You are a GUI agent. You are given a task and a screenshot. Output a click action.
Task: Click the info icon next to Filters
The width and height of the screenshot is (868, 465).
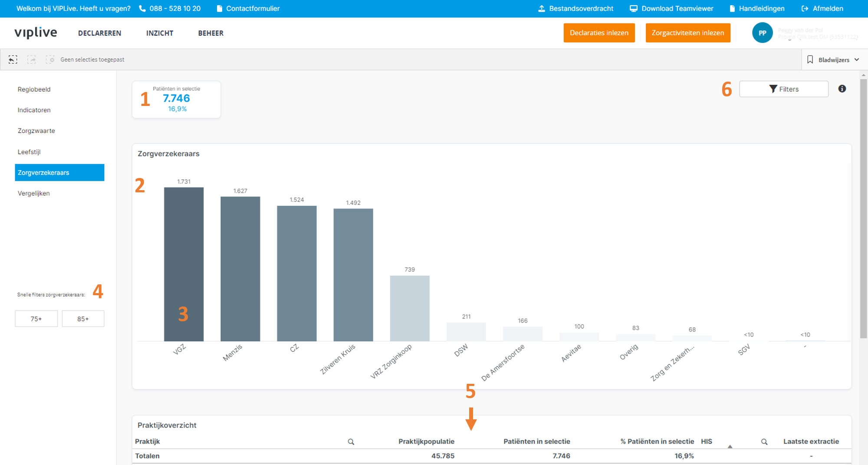[x=842, y=89]
